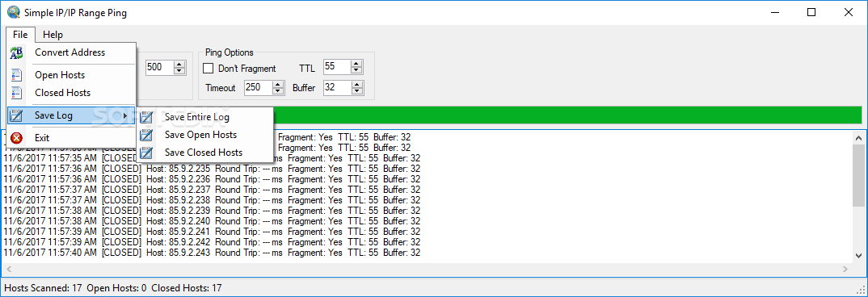Click the horizontal scrollbar left arrow

point(9,269)
